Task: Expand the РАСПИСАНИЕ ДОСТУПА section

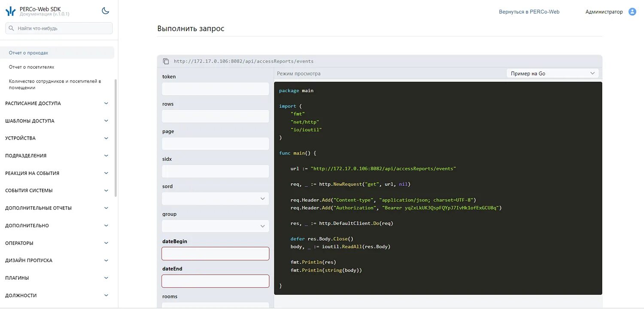Action: (57, 103)
